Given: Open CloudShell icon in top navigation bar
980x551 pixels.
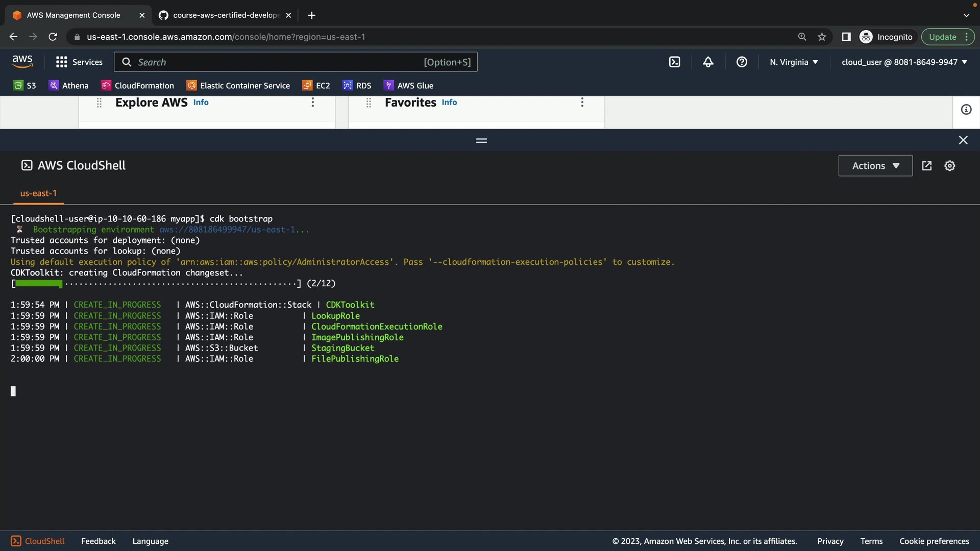Looking at the screenshot, I should [x=674, y=62].
